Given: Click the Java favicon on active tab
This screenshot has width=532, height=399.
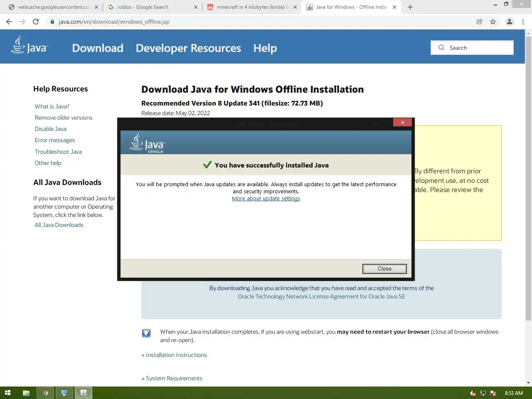Looking at the screenshot, I should point(310,7).
